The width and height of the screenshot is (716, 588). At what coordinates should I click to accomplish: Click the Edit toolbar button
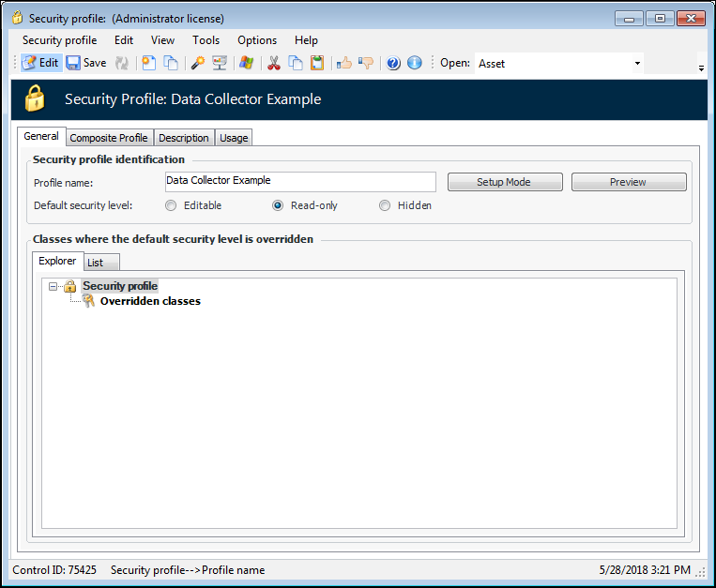40,63
